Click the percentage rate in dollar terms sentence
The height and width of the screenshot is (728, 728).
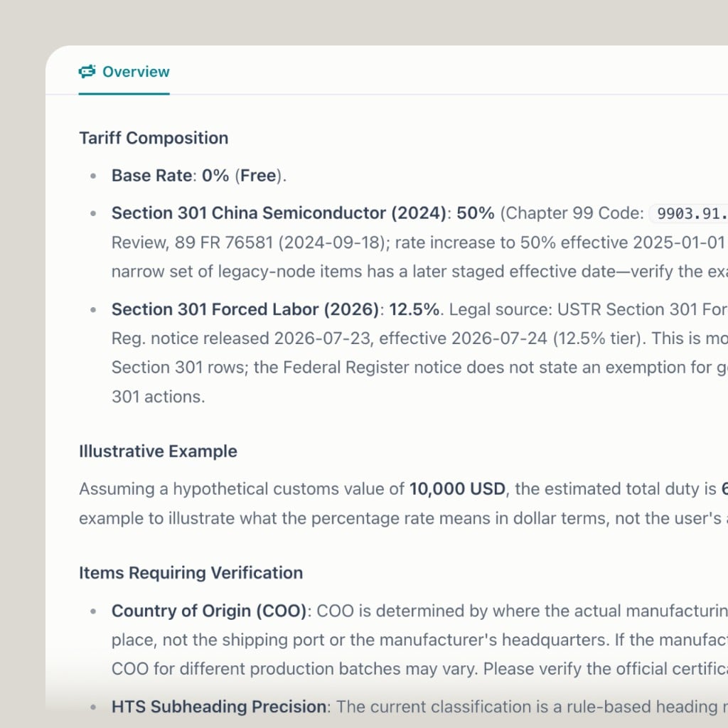[404, 518]
